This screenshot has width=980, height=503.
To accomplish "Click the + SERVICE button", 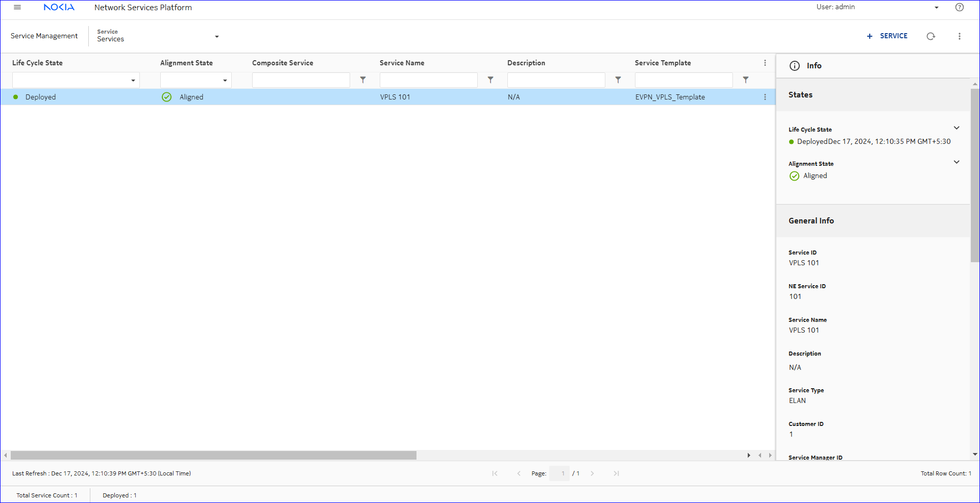I will (887, 36).
